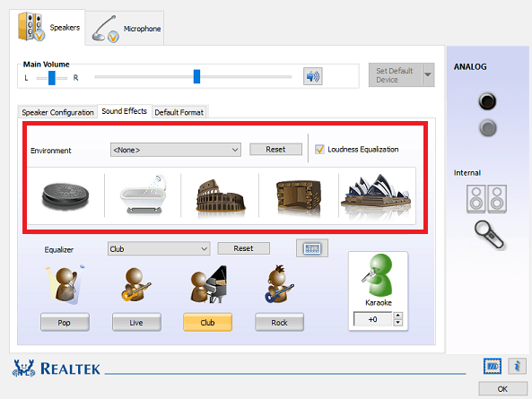Click the Club pianist equalizer icon
The image size is (532, 399).
tap(208, 284)
